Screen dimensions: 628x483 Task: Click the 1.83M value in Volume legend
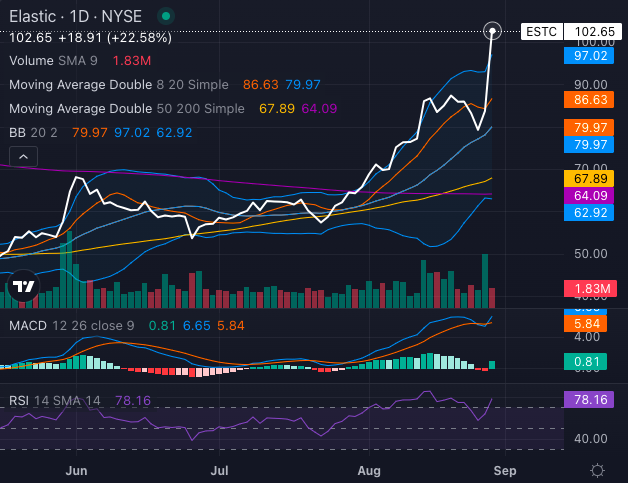132,60
